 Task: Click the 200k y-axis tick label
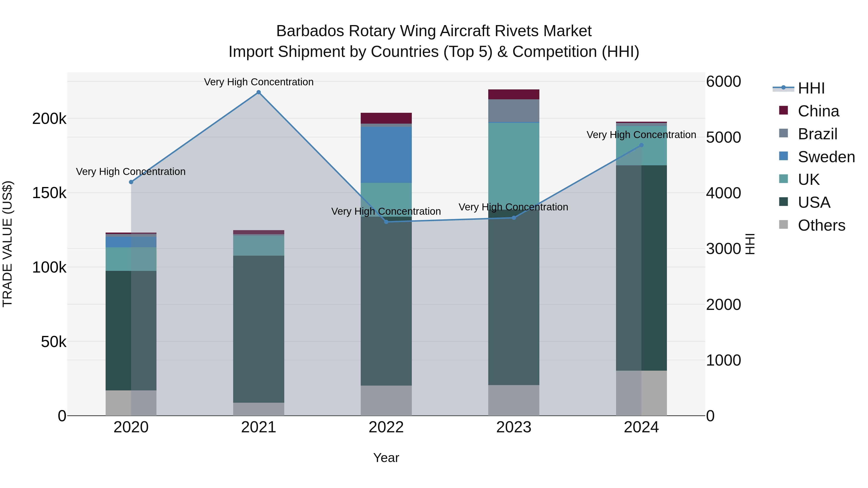pos(49,119)
